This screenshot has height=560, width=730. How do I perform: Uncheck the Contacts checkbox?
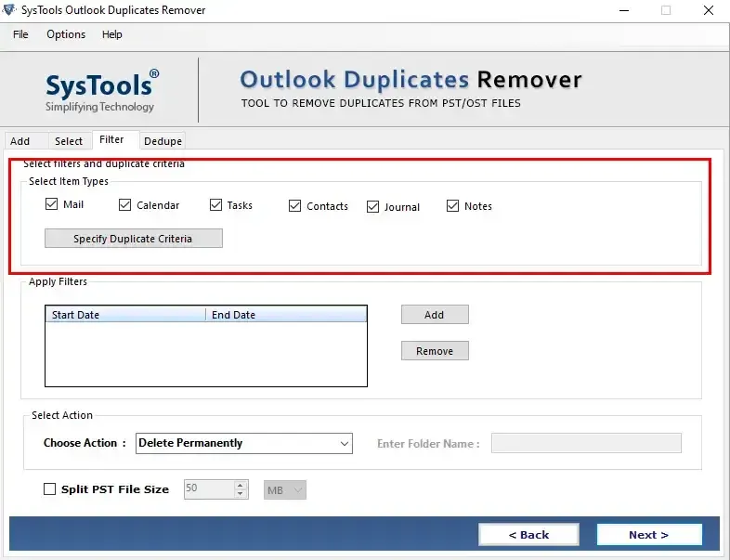294,206
